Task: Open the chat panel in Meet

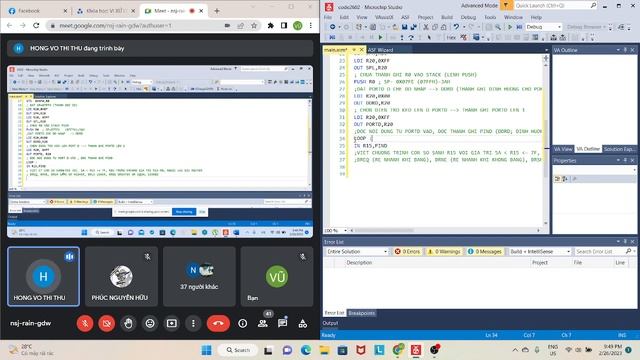Action: [x=282, y=323]
